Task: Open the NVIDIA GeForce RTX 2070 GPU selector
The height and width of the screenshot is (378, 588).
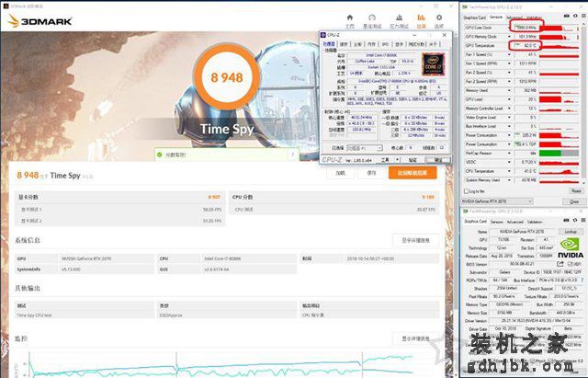Action: click(497, 201)
